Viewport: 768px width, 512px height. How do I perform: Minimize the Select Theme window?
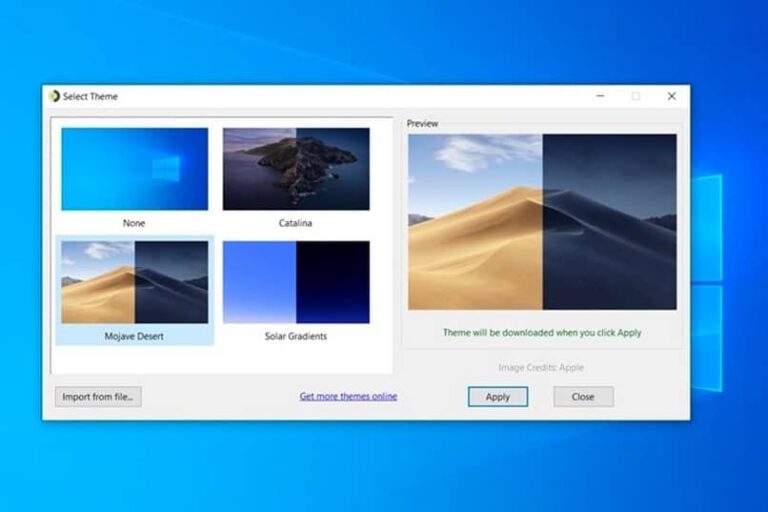tap(600, 96)
